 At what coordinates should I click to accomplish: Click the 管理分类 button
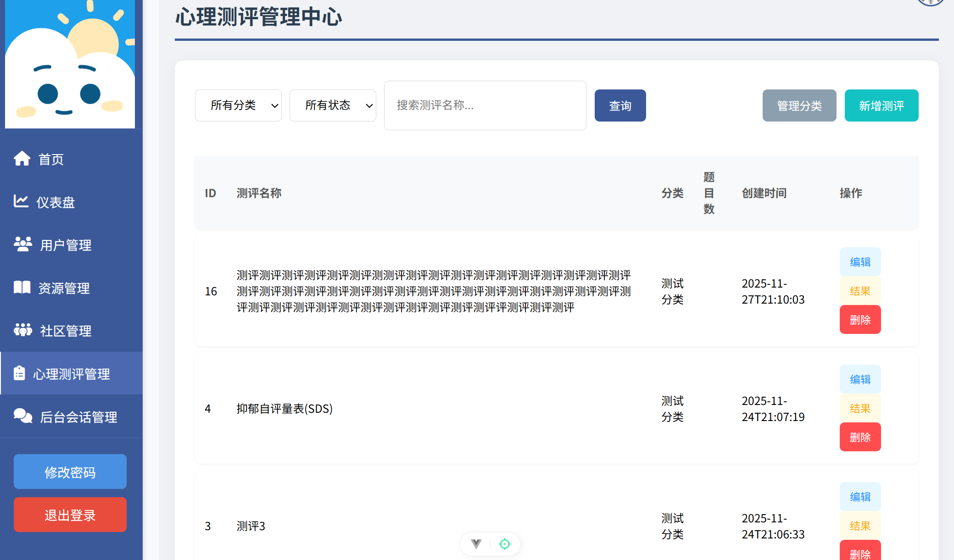click(x=799, y=105)
